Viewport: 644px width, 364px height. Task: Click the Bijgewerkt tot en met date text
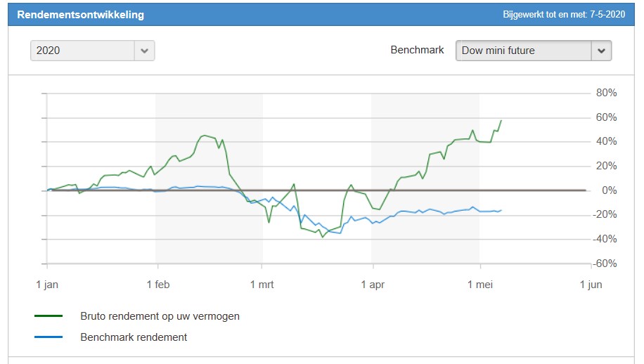tap(564, 15)
